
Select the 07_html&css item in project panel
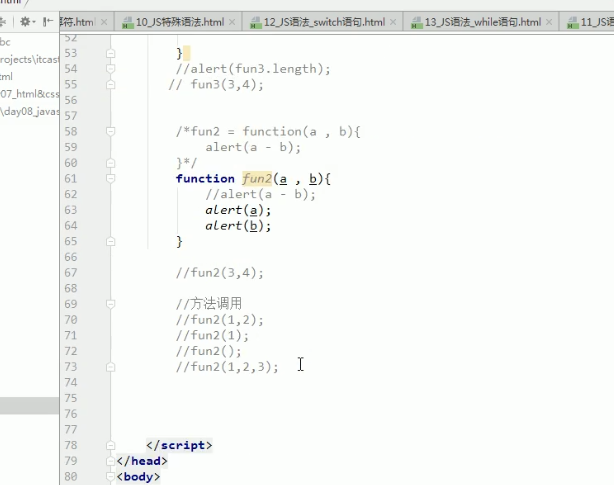point(29,94)
